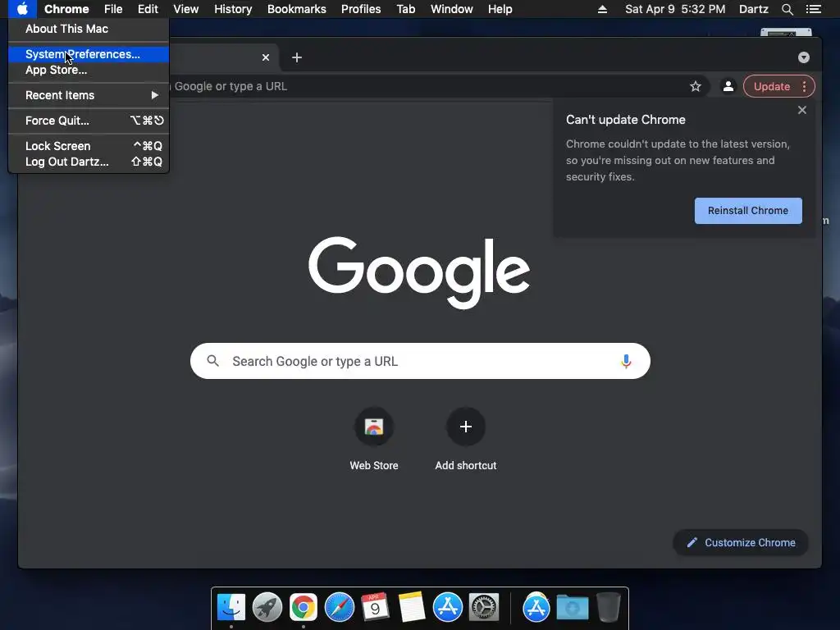The image size is (840, 630).
Task: Open the Web Store shortcut
Action: click(374, 440)
